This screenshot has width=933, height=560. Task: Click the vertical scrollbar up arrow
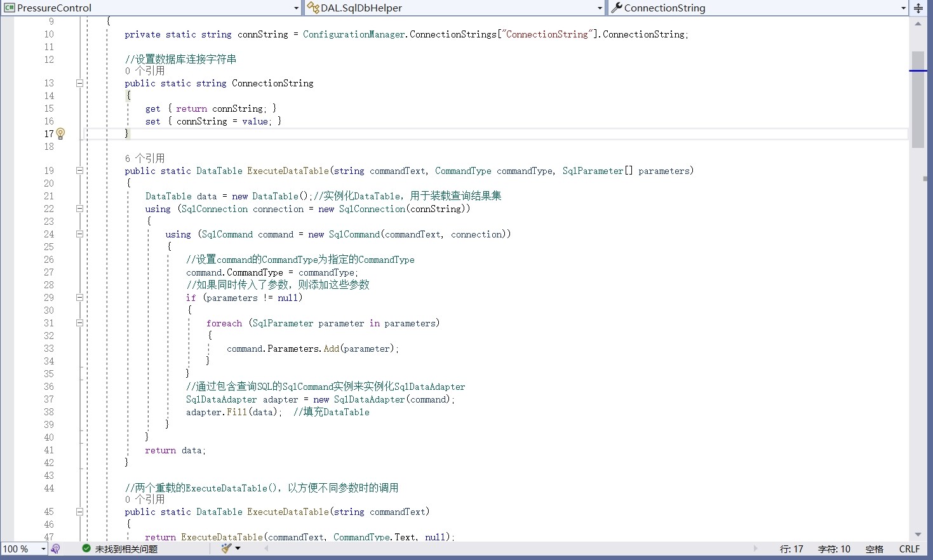[918, 24]
